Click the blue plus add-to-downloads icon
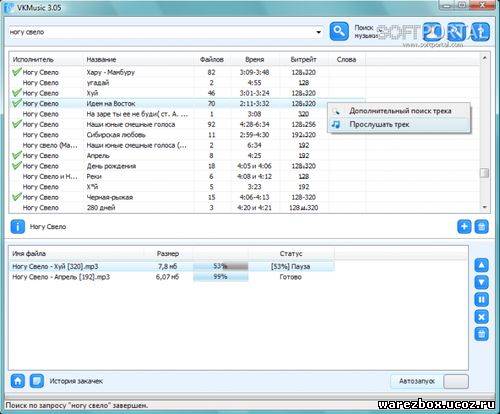Screen dimensions: 500x414 [x=464, y=227]
